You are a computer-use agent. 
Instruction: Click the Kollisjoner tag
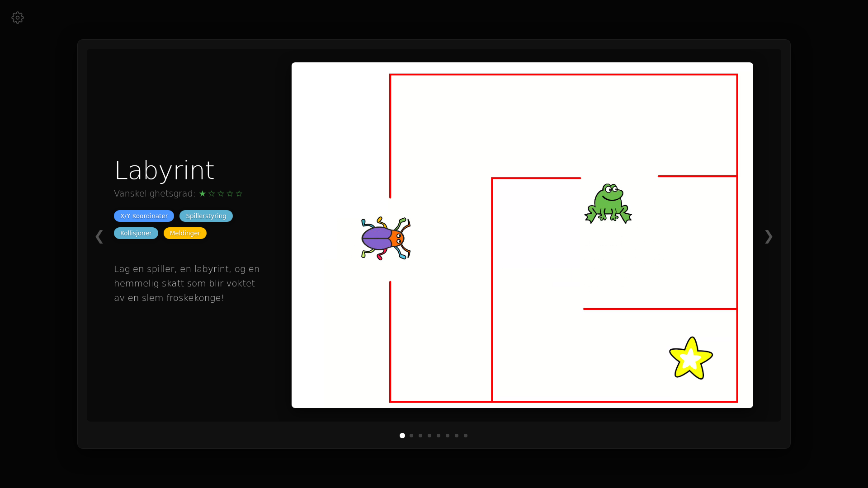pos(136,233)
